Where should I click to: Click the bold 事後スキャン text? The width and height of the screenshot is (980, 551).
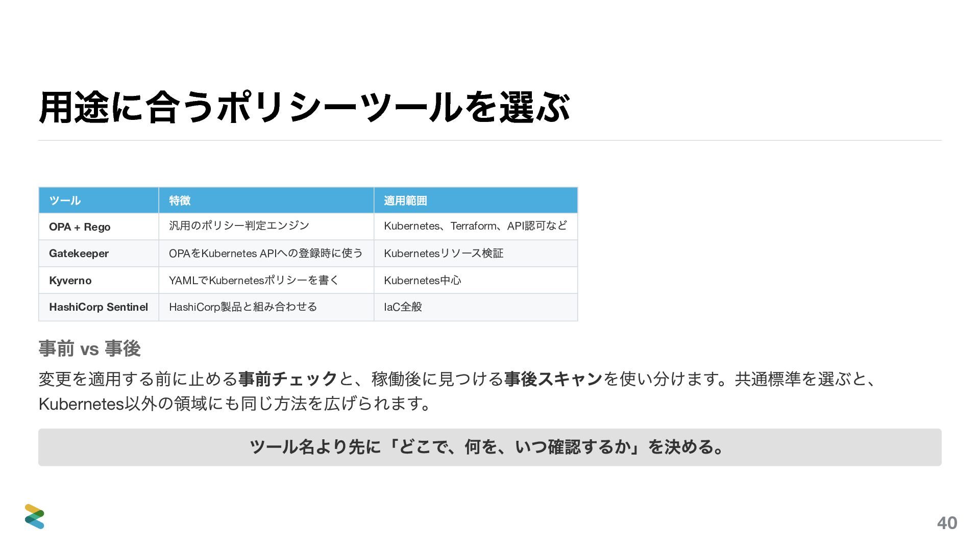click(x=553, y=379)
